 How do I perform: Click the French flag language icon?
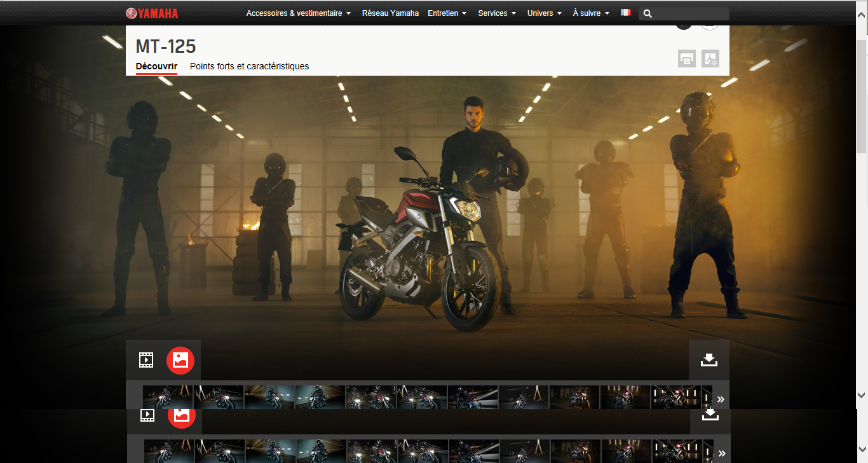click(626, 13)
